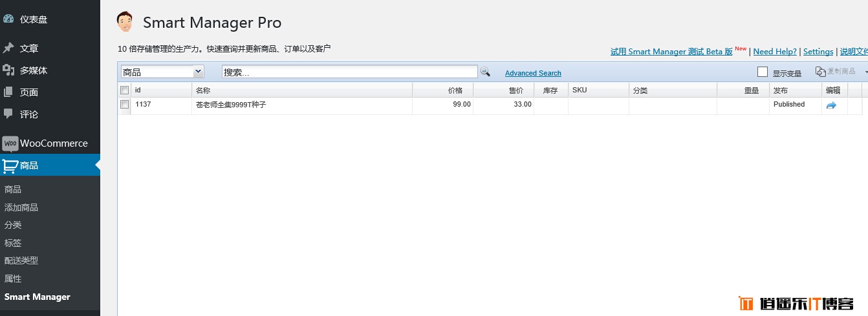
Task: Focus the 搜索 search input field
Action: pyautogui.click(x=350, y=72)
